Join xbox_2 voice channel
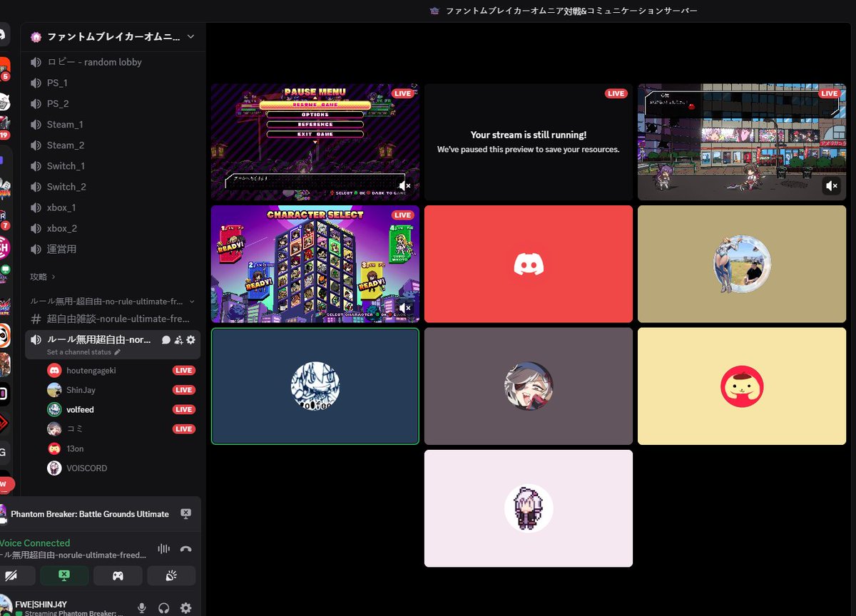Screen dimensions: 856x616 (x=113, y=228)
